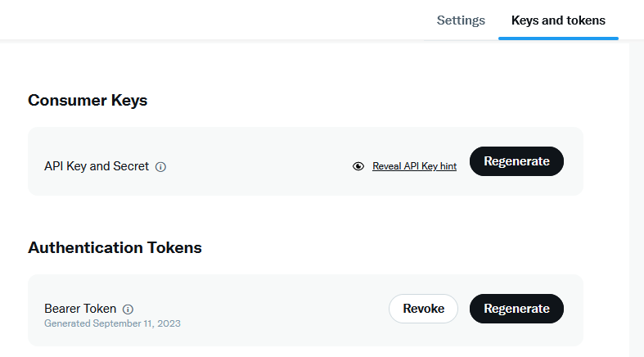Viewport: 644px width, 357px height.
Task: Toggle the eye icon to reveal API Key hint
Action: point(358,166)
